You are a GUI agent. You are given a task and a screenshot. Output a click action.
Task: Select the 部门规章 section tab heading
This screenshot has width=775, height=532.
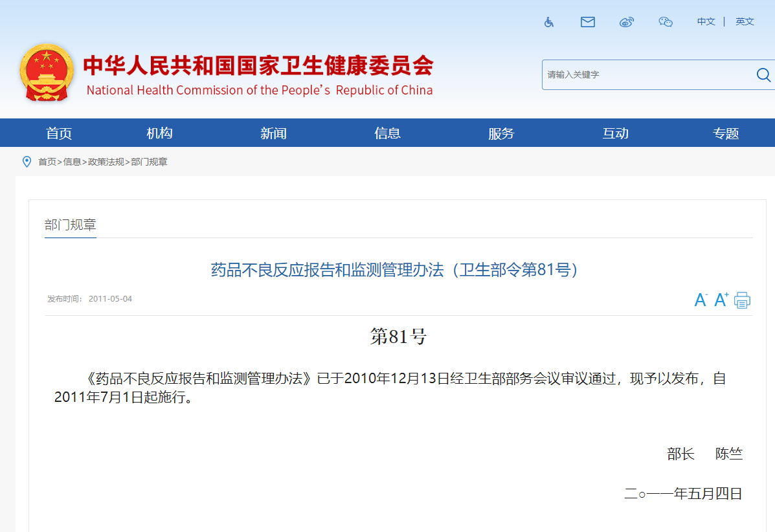coord(70,225)
